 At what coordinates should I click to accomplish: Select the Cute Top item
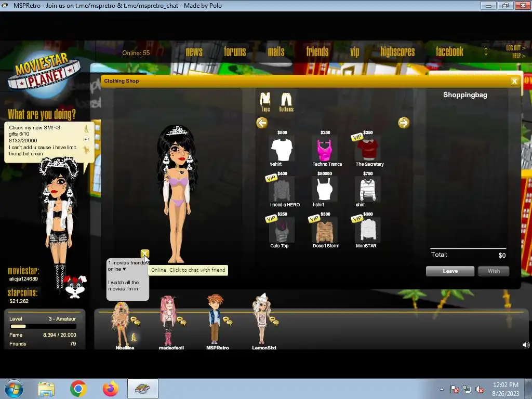coord(282,231)
